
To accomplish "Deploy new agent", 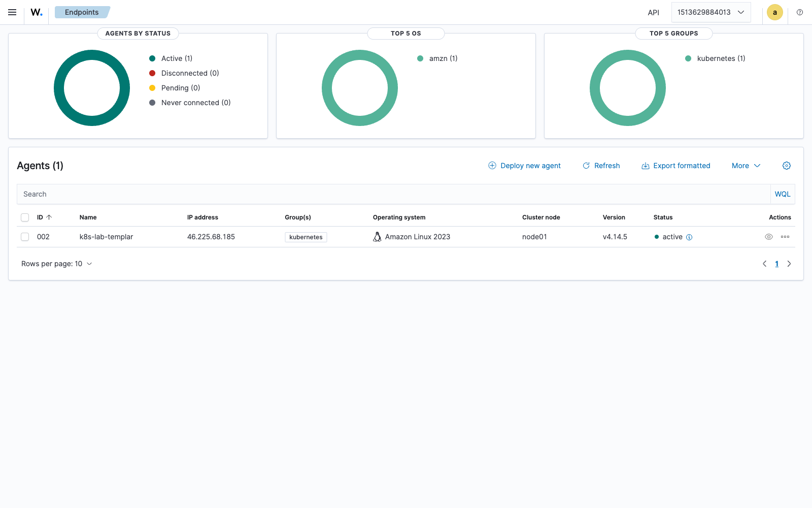I will tap(524, 166).
